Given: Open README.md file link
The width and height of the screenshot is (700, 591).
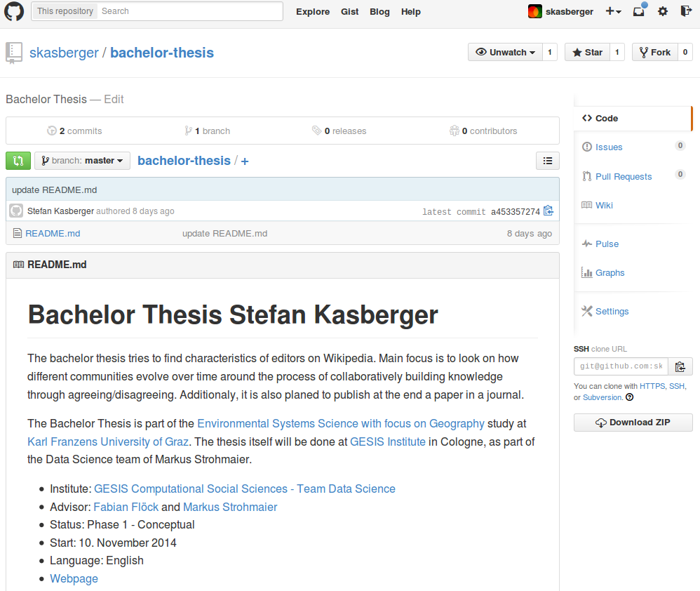Looking at the screenshot, I should pyautogui.click(x=53, y=233).
